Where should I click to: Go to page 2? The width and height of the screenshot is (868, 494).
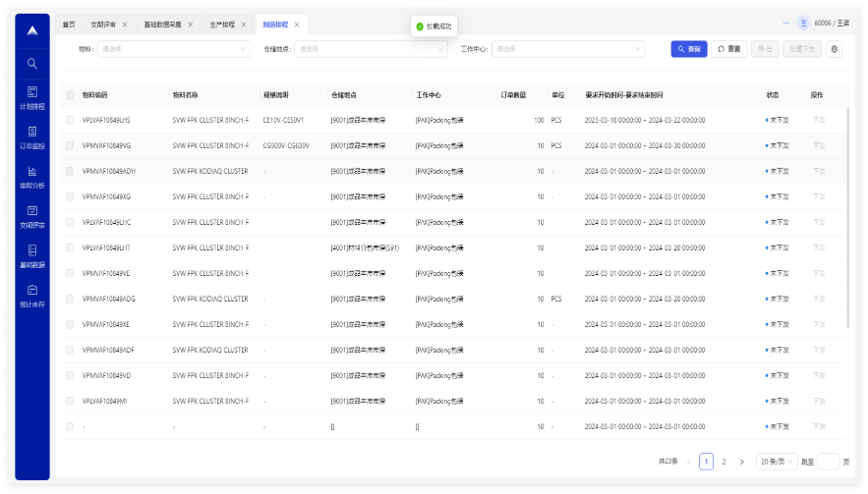coord(723,462)
